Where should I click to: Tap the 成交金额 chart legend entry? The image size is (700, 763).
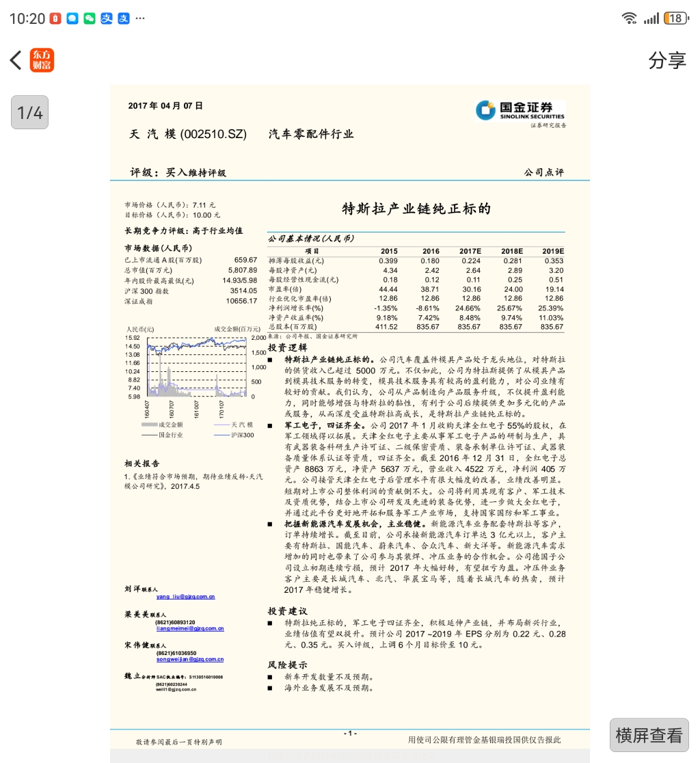pyautogui.click(x=163, y=425)
